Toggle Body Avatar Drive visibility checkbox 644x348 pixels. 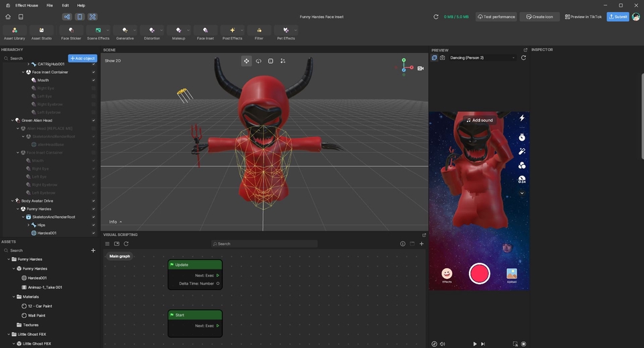[94, 200]
